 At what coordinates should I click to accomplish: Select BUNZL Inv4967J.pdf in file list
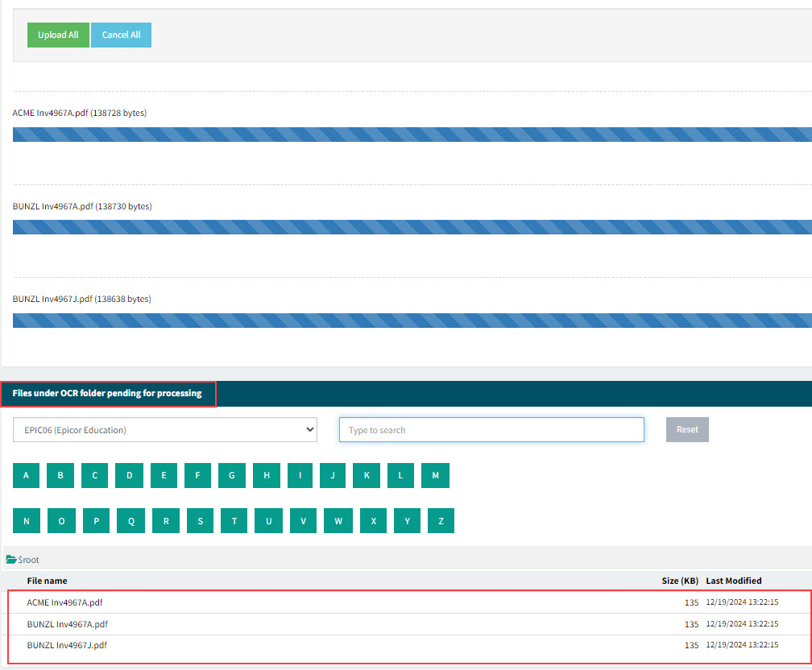click(x=67, y=645)
